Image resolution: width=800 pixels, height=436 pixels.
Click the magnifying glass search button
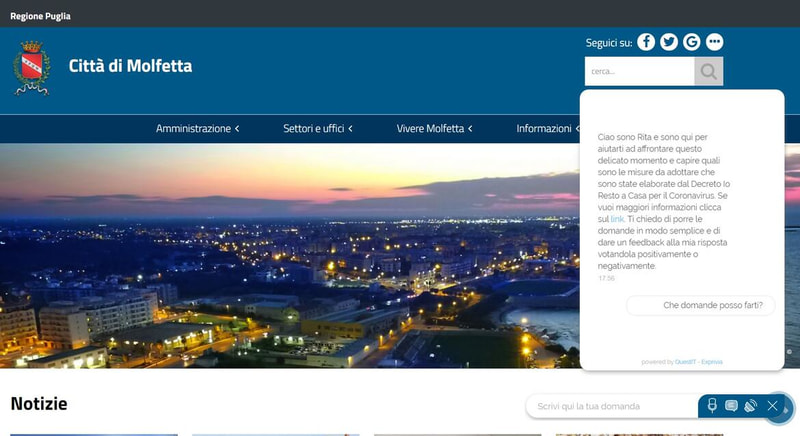709,71
